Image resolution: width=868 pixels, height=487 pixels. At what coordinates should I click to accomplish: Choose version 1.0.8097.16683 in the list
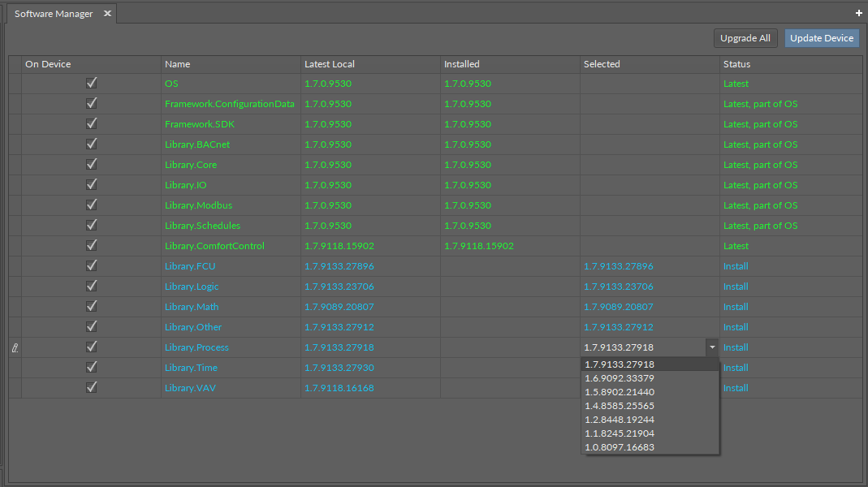[x=620, y=447]
